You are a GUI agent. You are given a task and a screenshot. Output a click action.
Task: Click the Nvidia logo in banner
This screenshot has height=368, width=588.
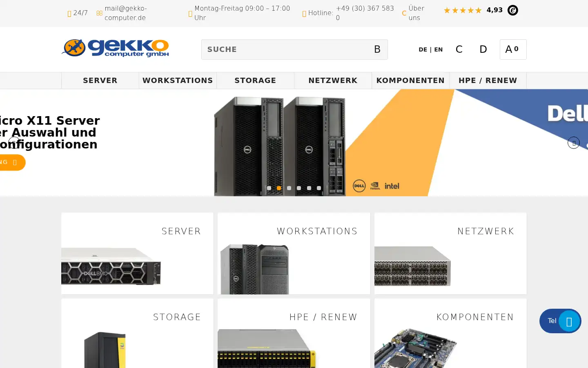point(375,186)
